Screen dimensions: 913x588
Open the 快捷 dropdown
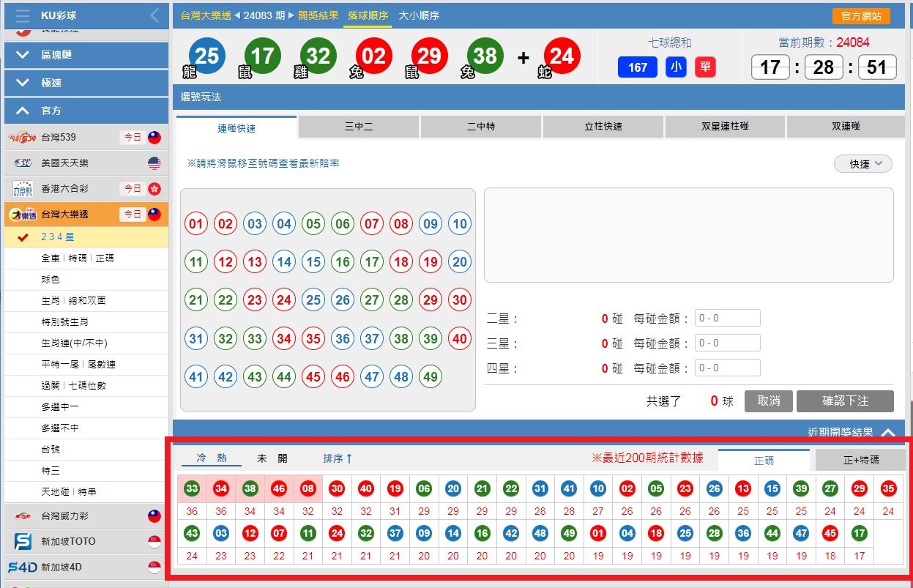863,164
